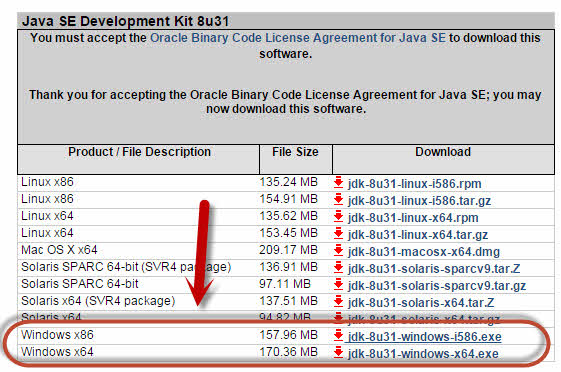Select the File Size column header
The image size is (561, 372).
(x=295, y=152)
